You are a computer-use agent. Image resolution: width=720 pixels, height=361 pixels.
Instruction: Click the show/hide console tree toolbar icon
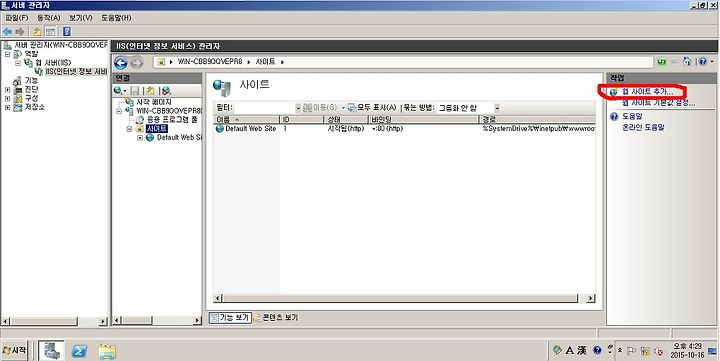tap(51, 32)
